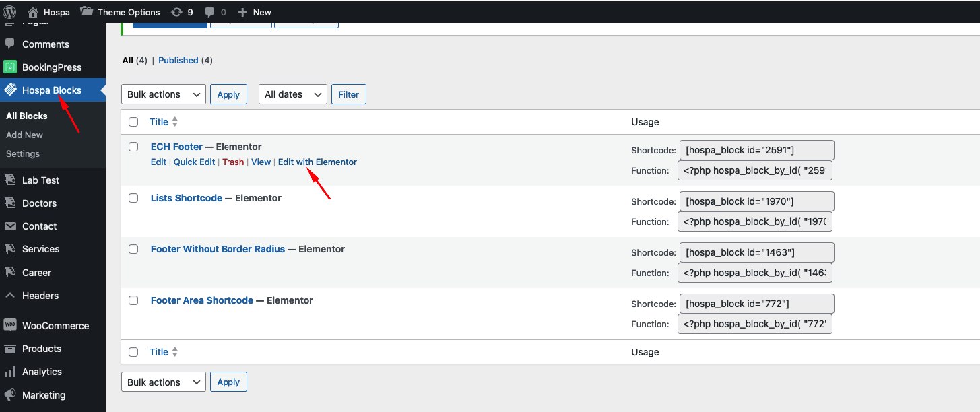Open the updates icon showing 9
The width and height of the screenshot is (980, 412).
[176, 12]
